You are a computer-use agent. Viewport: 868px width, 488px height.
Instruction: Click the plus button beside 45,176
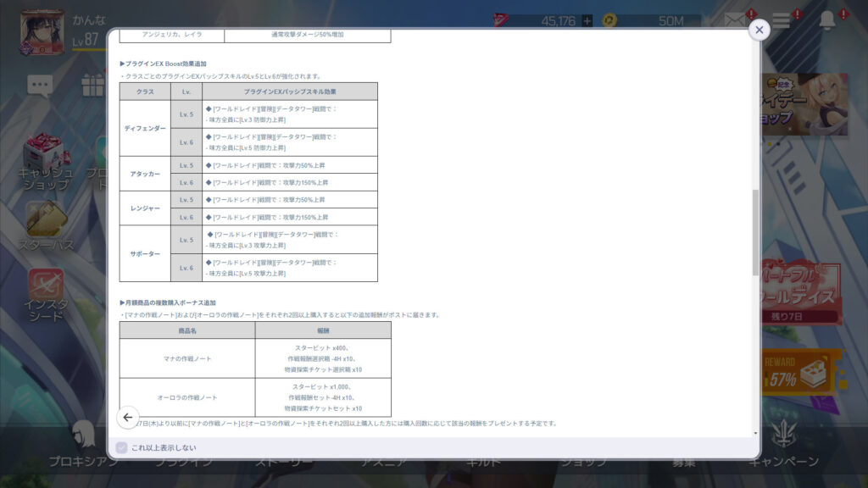[x=587, y=20]
